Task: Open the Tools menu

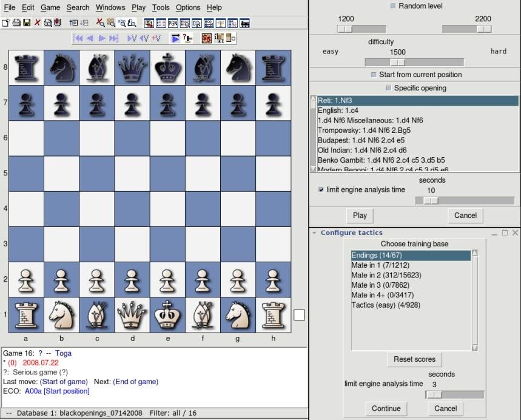Action: (161, 7)
